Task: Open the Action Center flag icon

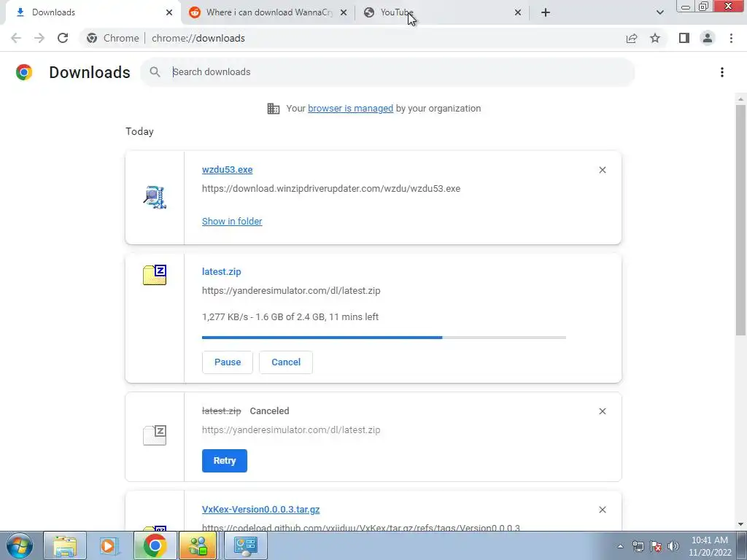Action: pyautogui.click(x=656, y=546)
